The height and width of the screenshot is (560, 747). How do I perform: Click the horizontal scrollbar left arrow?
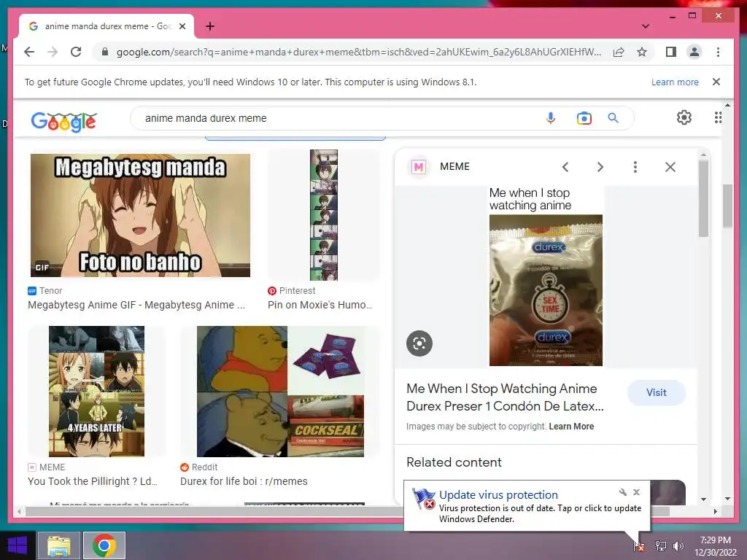coord(19,511)
